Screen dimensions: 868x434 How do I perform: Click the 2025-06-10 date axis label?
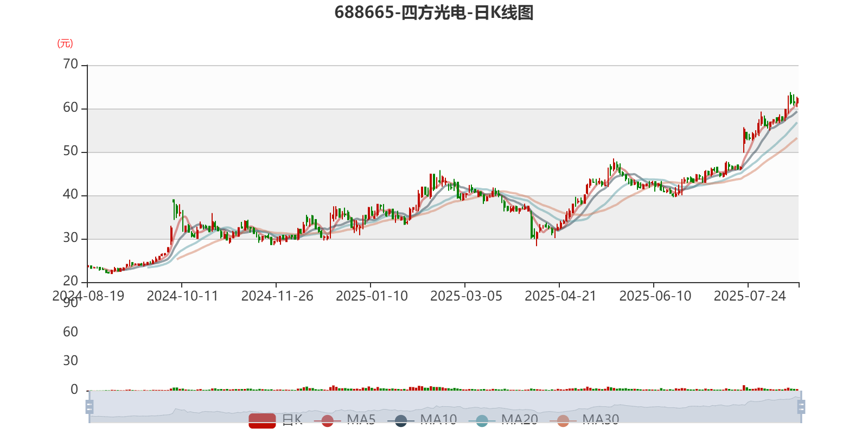[x=655, y=296]
